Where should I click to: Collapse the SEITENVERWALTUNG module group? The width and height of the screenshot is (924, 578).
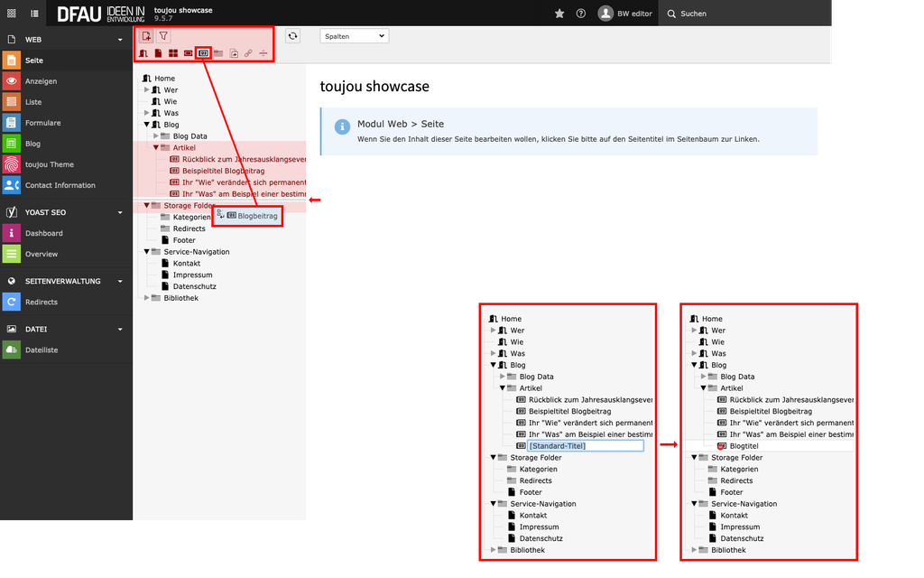[x=120, y=281]
